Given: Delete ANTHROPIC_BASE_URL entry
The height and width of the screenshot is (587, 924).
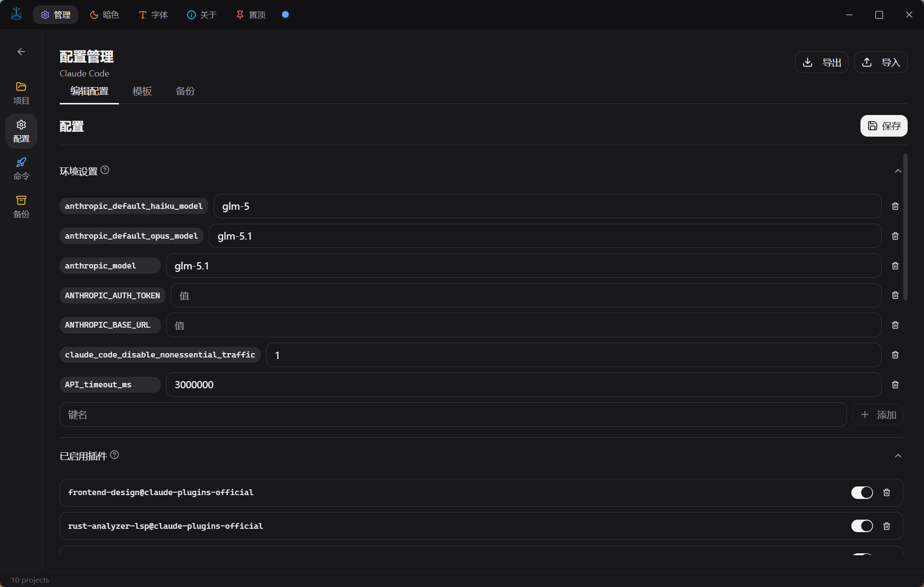Looking at the screenshot, I should [895, 325].
